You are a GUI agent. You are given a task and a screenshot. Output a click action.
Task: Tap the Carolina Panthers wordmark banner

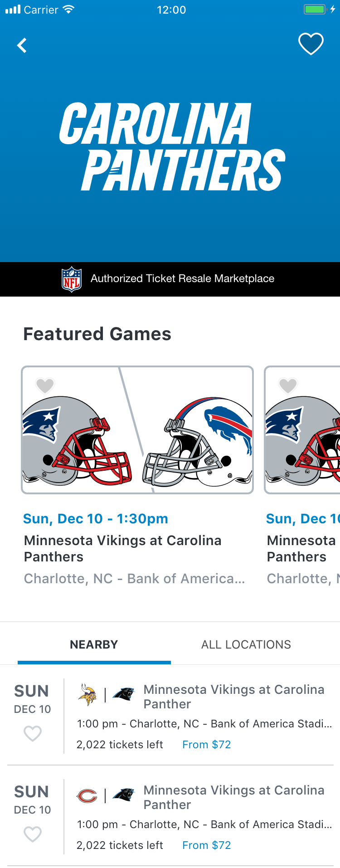point(172,146)
